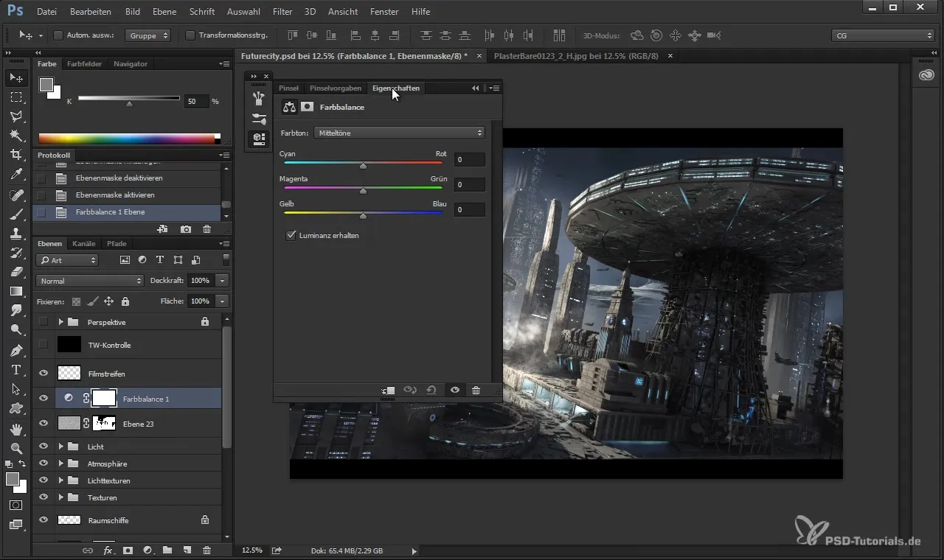Click the trash icon in Properties panel
The image size is (944, 560).
[x=476, y=391]
